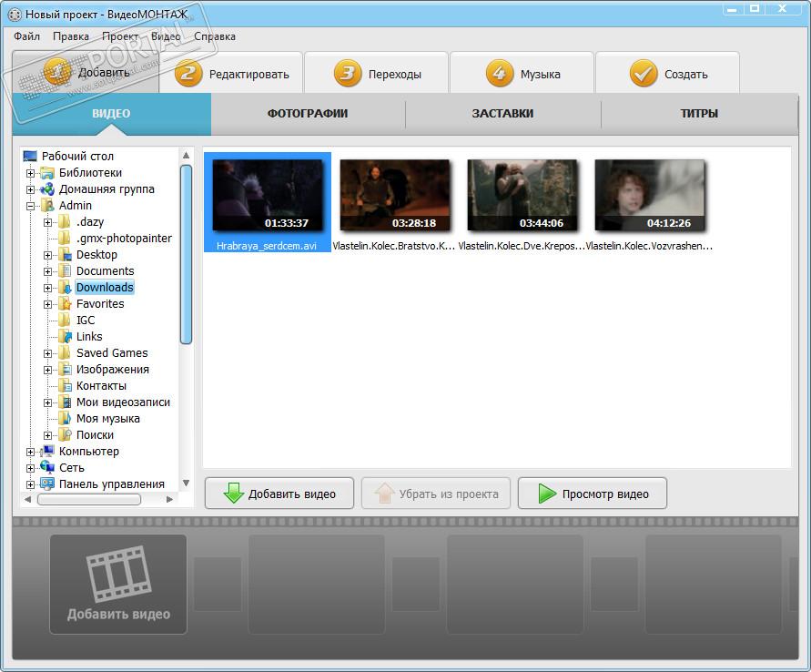
Task: Click Добавить видео button text
Action: tap(291, 494)
